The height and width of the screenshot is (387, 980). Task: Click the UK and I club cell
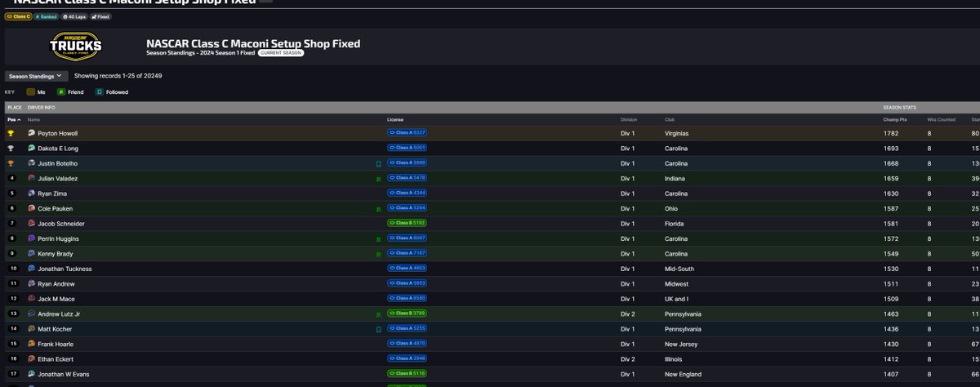pos(678,299)
